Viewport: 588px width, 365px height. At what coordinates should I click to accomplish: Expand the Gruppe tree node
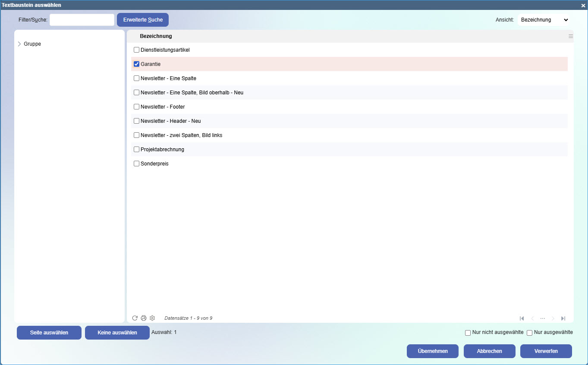tap(19, 44)
